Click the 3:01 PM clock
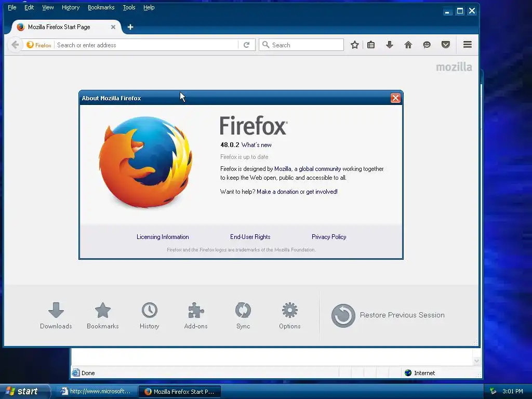This screenshot has width=532, height=399. tap(513, 391)
